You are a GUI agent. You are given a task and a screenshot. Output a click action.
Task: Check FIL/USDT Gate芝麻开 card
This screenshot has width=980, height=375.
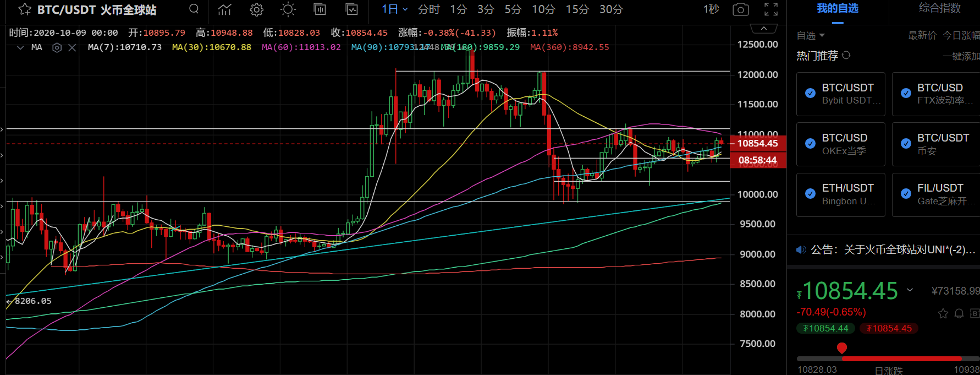(x=936, y=194)
